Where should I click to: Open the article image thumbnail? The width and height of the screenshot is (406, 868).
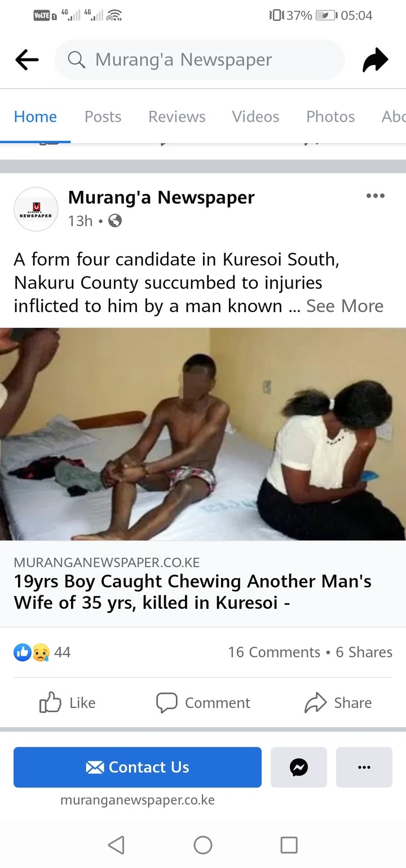pos(203,434)
